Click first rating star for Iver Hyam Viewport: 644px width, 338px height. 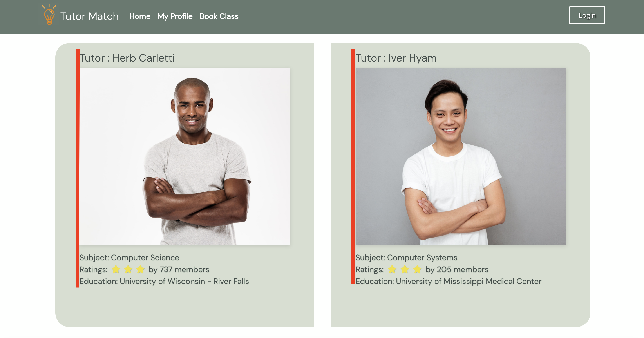(x=392, y=269)
